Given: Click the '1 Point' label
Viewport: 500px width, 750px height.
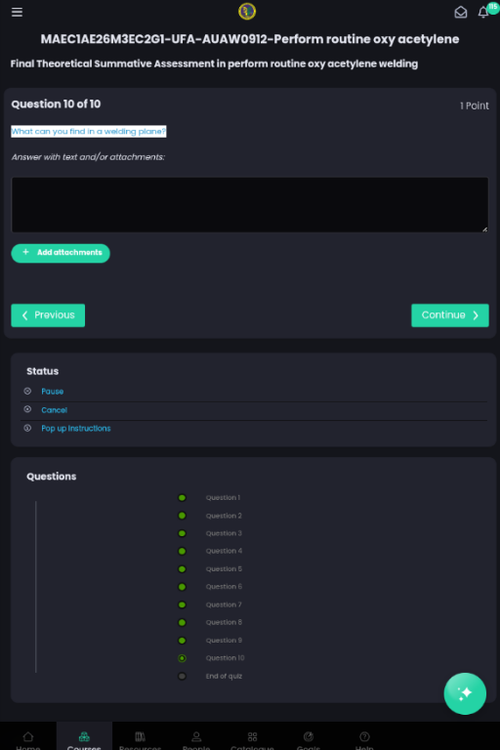Looking at the screenshot, I should point(474,106).
